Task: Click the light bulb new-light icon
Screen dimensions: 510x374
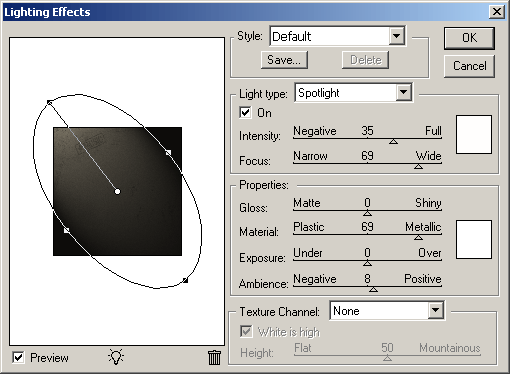Action: tap(116, 357)
